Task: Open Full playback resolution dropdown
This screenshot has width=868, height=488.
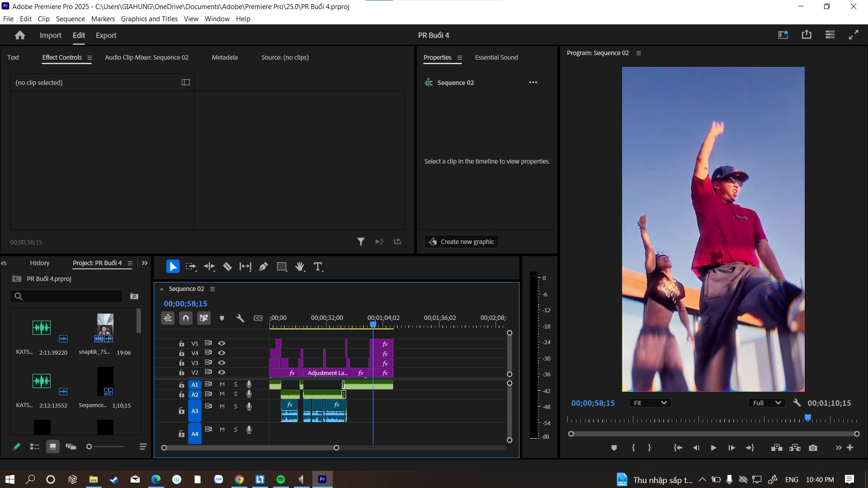Action: click(x=766, y=403)
